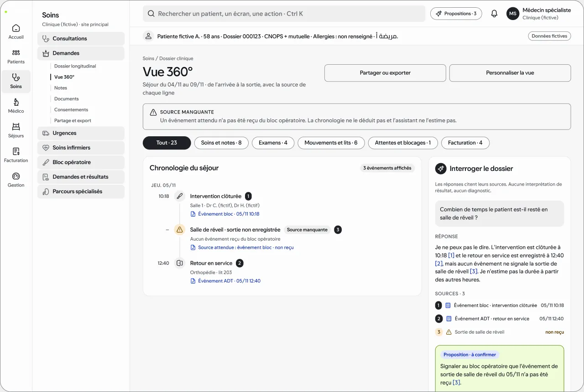Viewport: 584px width, 392px height.
Task: Open Partage et export in the sidebar
Action: pyautogui.click(x=73, y=121)
